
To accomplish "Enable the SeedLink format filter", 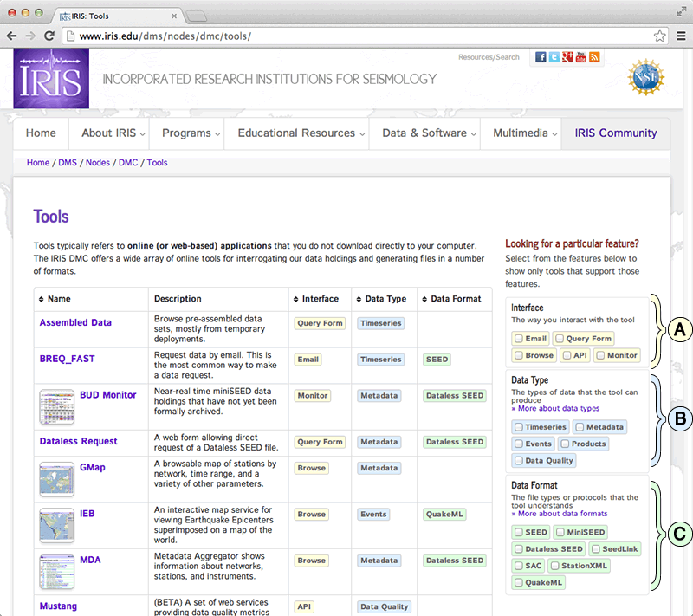I will click(596, 548).
